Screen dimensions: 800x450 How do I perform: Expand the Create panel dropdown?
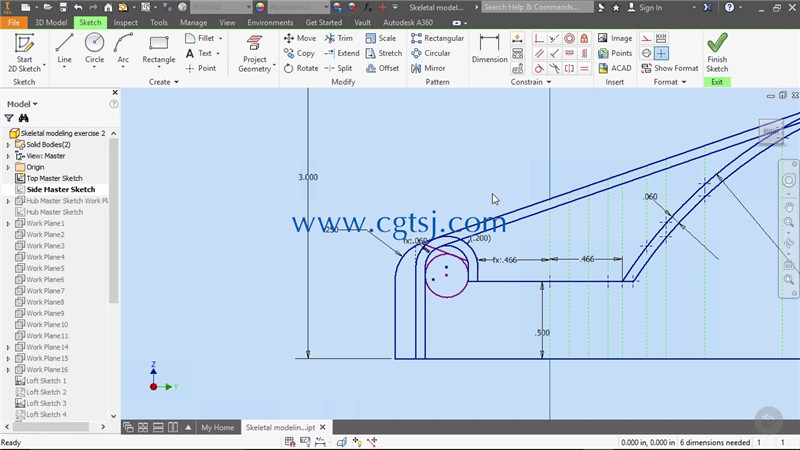164,82
